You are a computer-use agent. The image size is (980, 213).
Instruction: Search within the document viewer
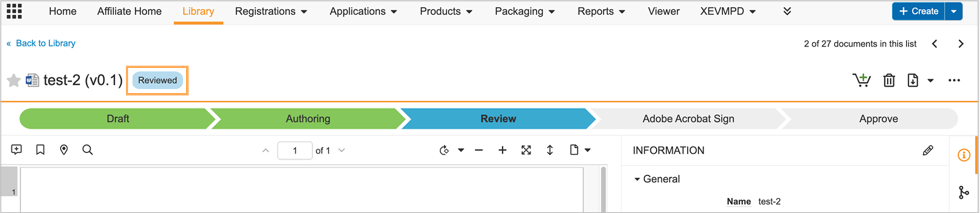pyautogui.click(x=87, y=150)
